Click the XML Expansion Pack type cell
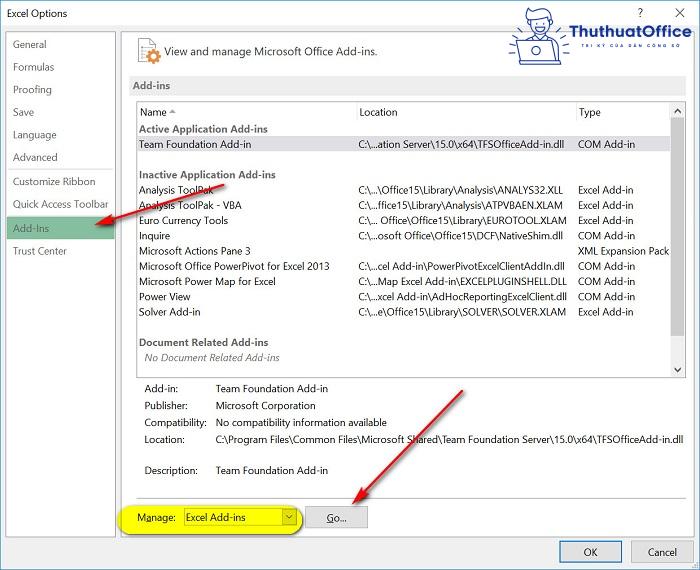Screen dimensions: 700x570 [623, 251]
